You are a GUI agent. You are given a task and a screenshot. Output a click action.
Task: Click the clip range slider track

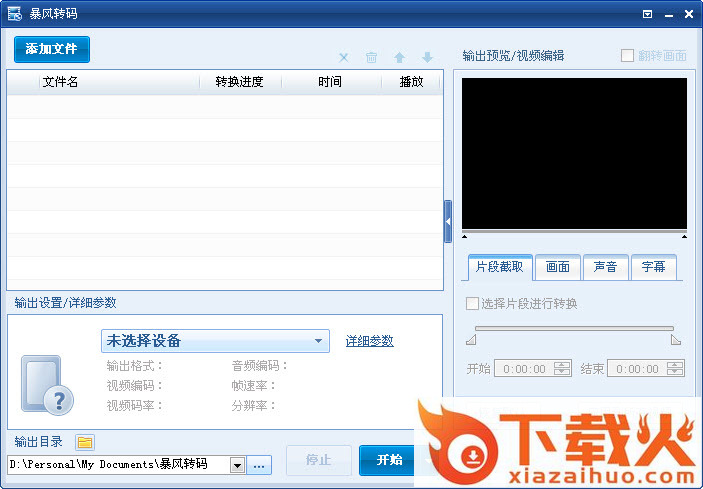pyautogui.click(x=574, y=329)
